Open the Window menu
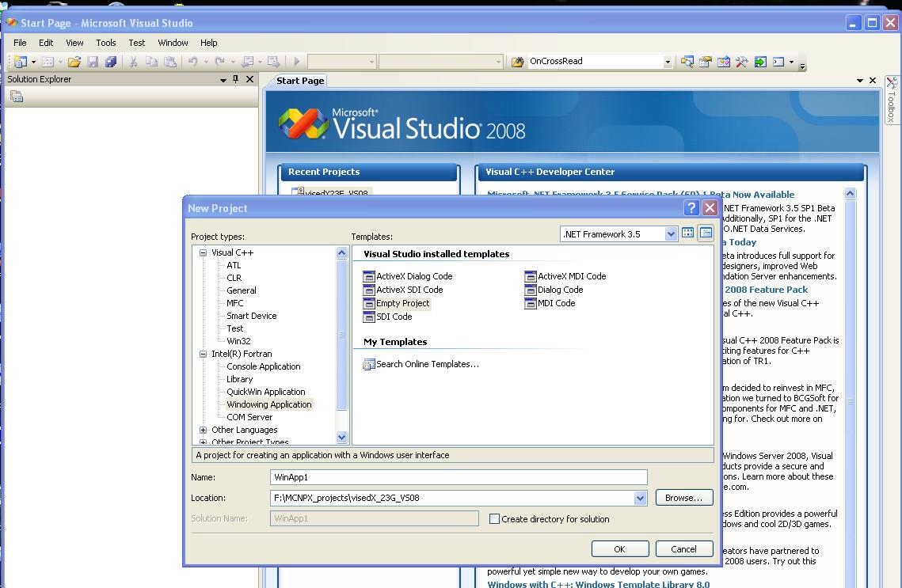 (173, 43)
